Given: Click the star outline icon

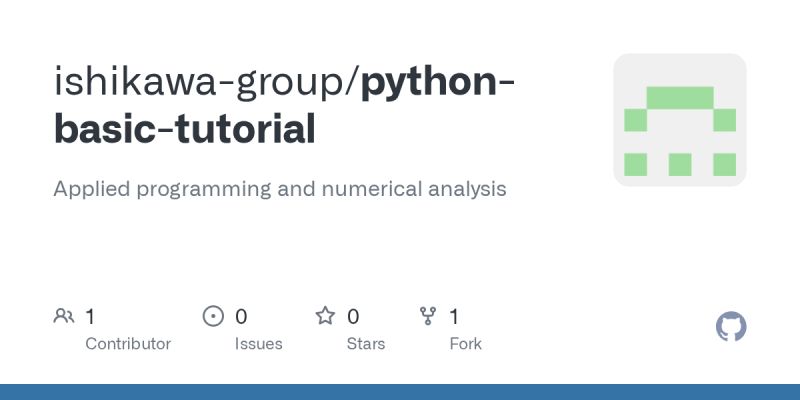Looking at the screenshot, I should [x=325, y=317].
